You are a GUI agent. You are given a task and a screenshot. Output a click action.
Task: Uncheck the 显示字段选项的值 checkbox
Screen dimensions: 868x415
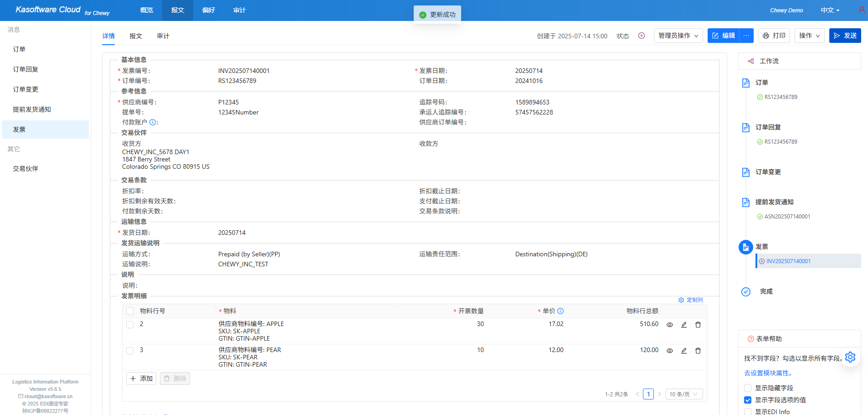point(748,400)
